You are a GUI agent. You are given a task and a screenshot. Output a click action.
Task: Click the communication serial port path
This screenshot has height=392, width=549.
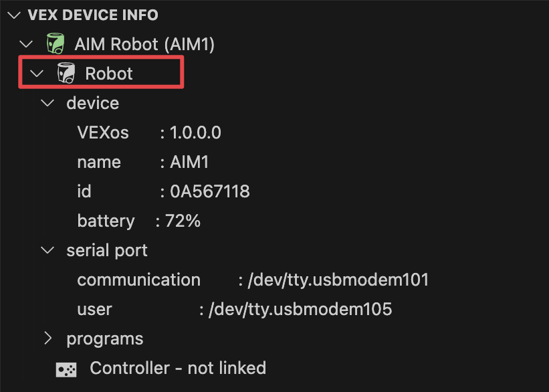254,280
